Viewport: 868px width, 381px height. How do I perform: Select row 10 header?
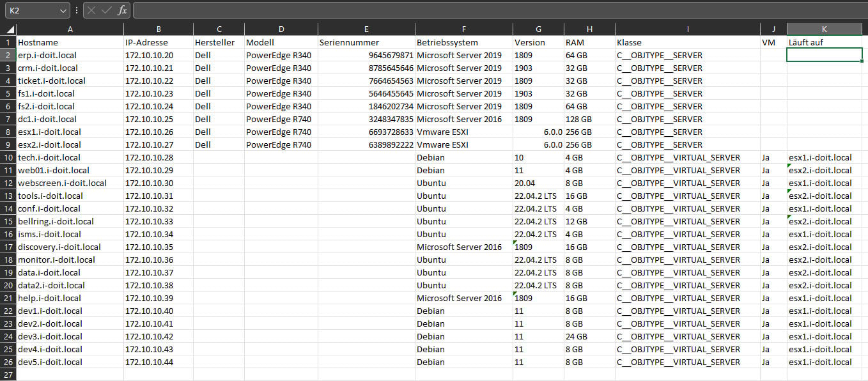tap(8, 157)
